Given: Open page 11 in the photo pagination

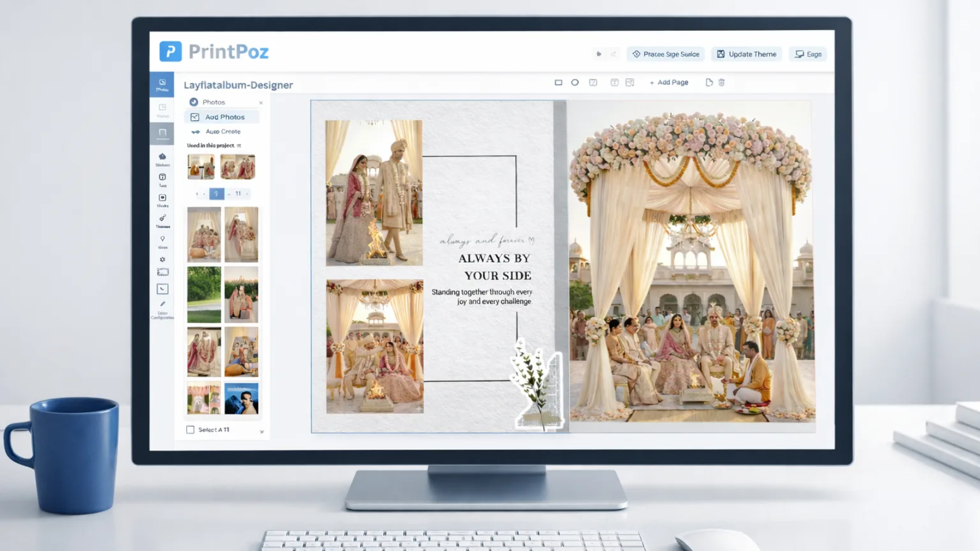Looking at the screenshot, I should click(238, 194).
